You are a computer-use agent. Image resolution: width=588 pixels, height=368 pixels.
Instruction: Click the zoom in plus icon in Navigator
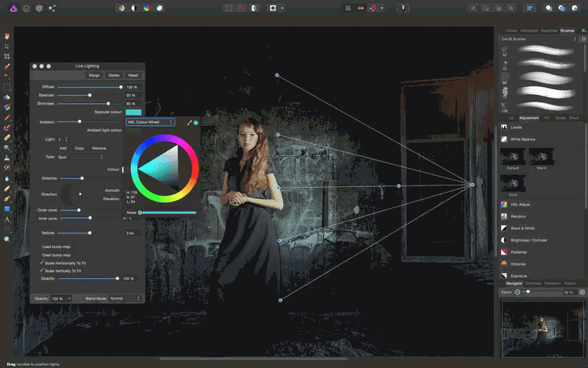[x=582, y=292]
